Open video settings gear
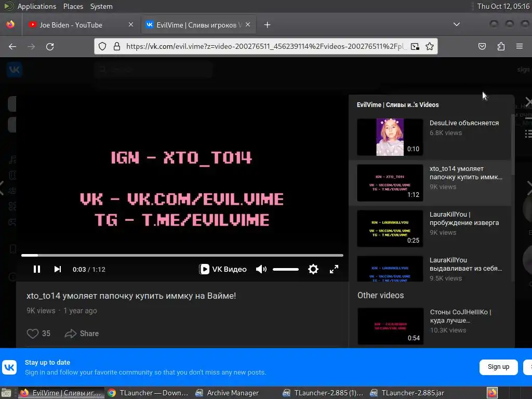The width and height of the screenshot is (532, 399). [x=313, y=269]
